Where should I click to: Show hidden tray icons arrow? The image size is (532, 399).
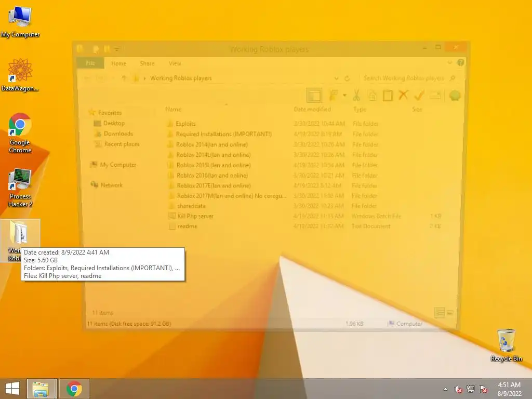click(445, 389)
